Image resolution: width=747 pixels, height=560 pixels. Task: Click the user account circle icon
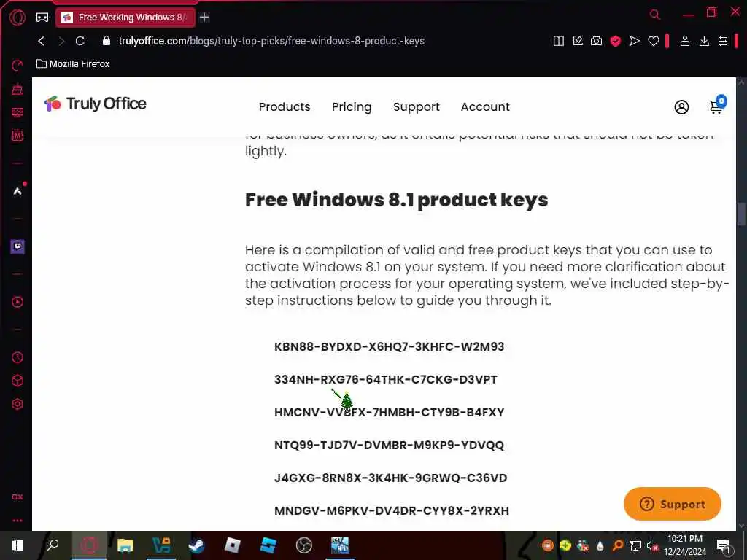(681, 107)
